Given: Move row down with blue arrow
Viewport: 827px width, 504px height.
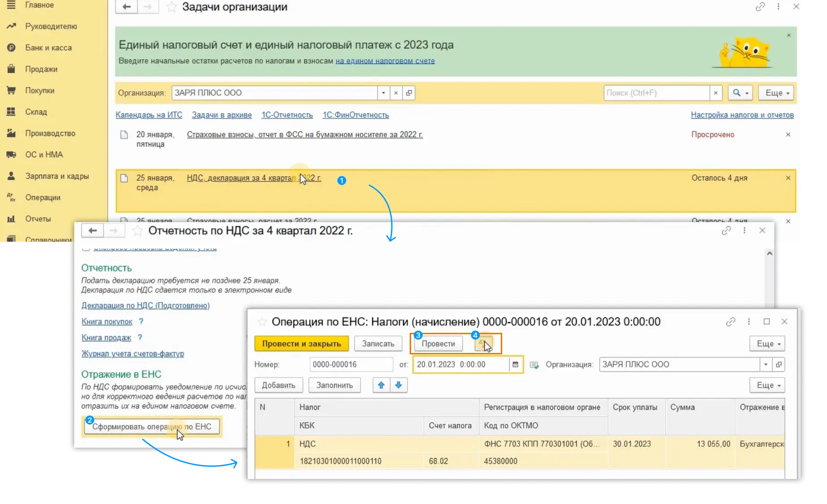Looking at the screenshot, I should click(x=399, y=385).
